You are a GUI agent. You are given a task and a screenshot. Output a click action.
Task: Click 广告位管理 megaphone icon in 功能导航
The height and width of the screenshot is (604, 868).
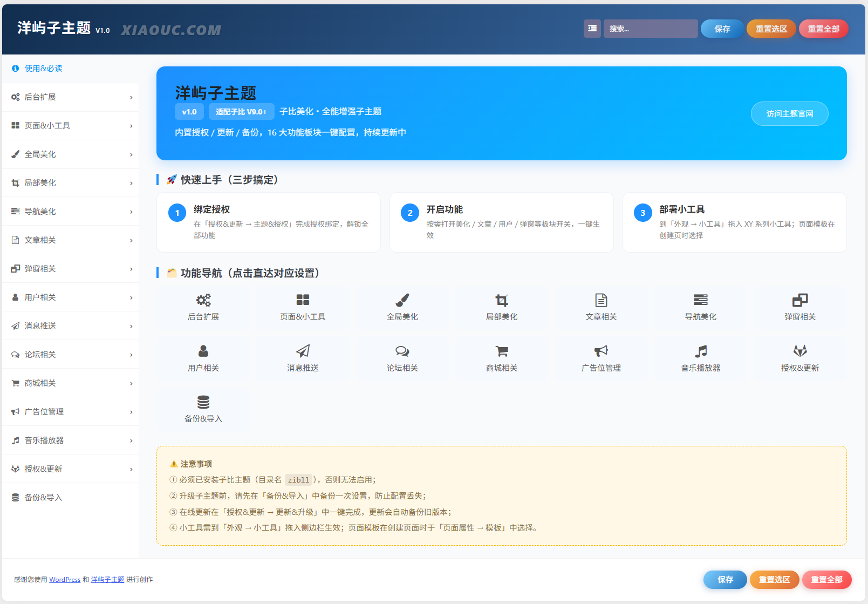click(x=601, y=351)
